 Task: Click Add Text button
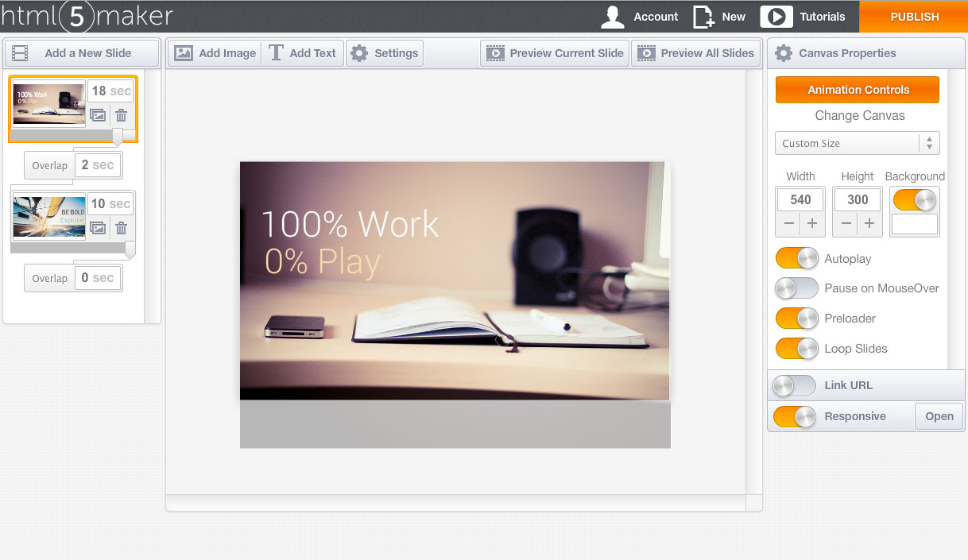coord(302,53)
